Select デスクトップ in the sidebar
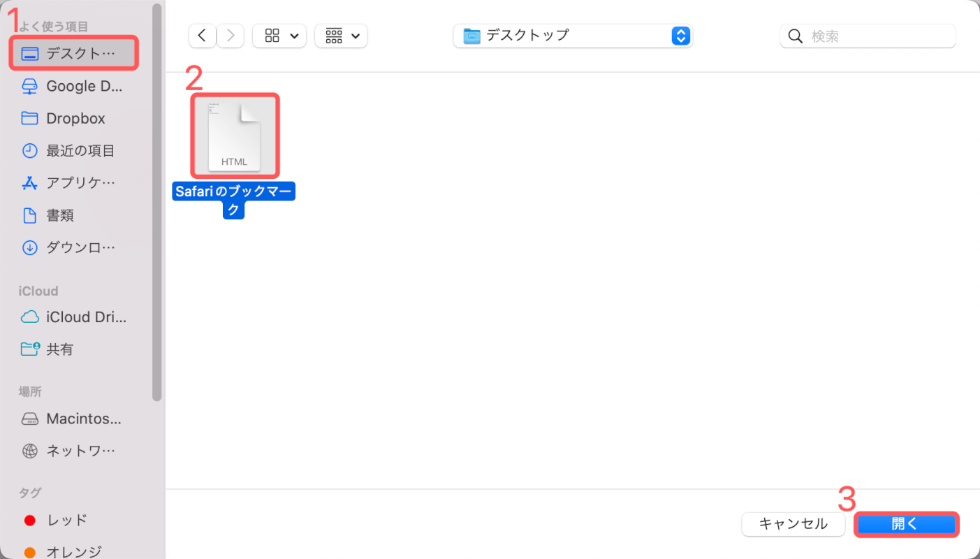Screen dimensions: 980x559 click(x=74, y=54)
